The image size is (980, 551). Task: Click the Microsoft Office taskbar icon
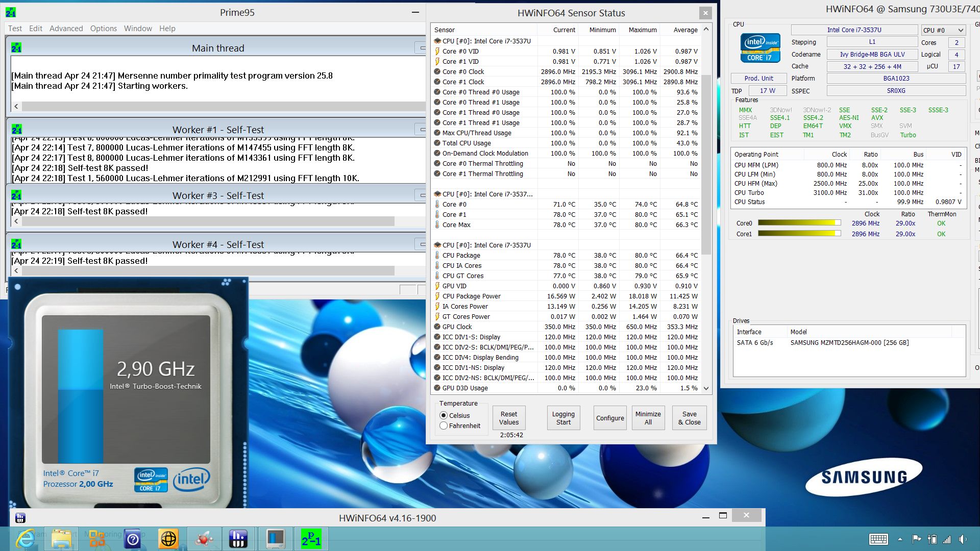(x=97, y=539)
